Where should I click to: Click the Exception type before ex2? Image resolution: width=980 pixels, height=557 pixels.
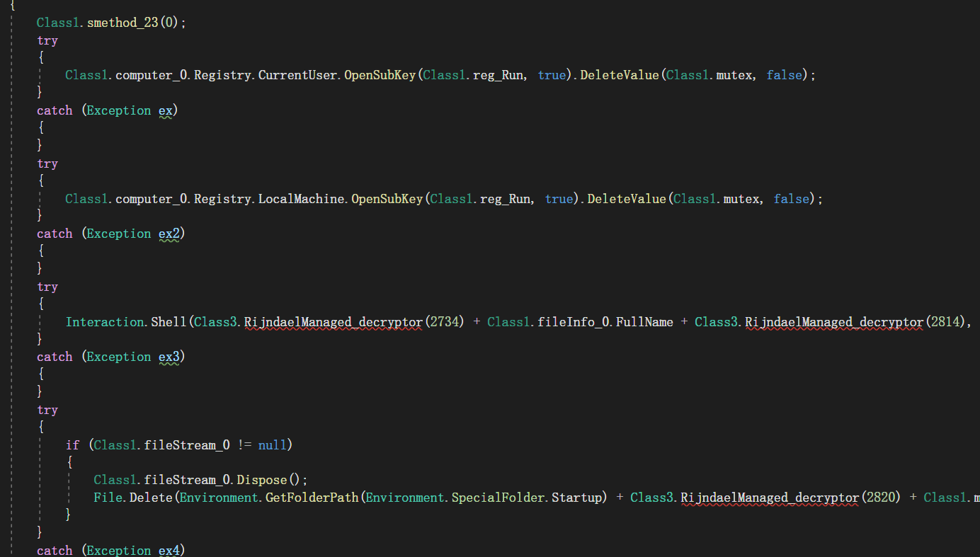point(118,234)
